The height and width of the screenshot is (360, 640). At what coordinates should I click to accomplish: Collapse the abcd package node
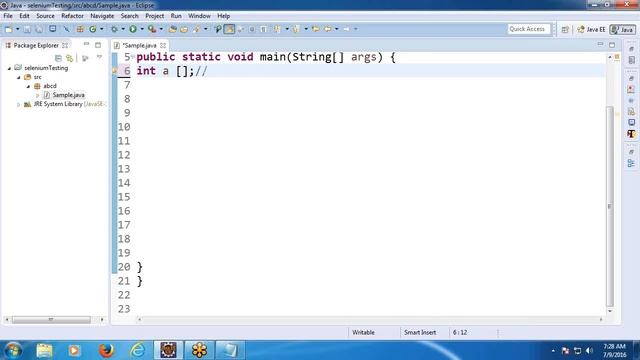tap(28, 86)
